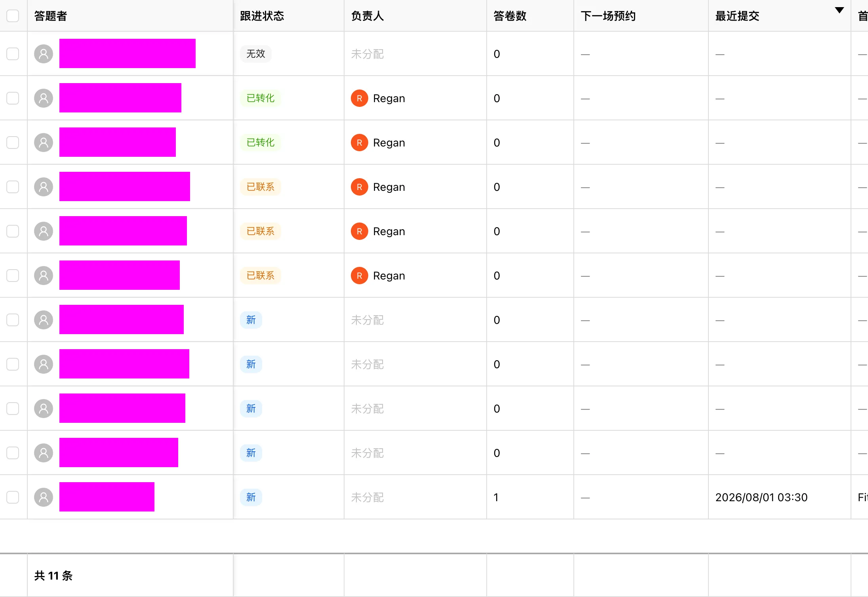Click Regan's R avatar in third 已联系 row
This screenshot has height=597, width=868.
[360, 276]
